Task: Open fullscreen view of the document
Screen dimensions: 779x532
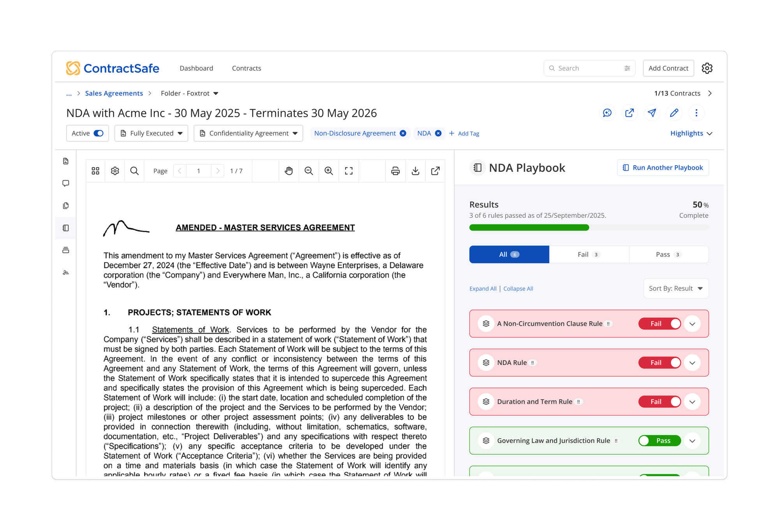Action: pyautogui.click(x=349, y=171)
